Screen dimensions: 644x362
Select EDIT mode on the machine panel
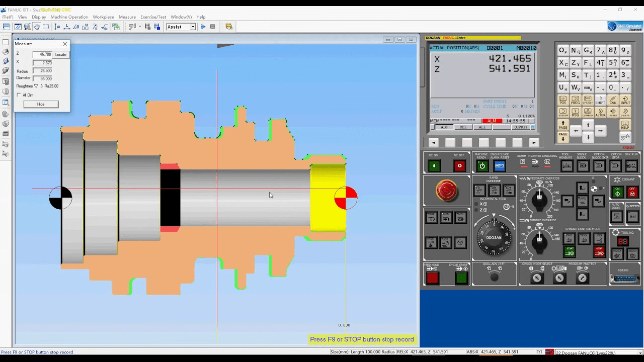(x=431, y=217)
